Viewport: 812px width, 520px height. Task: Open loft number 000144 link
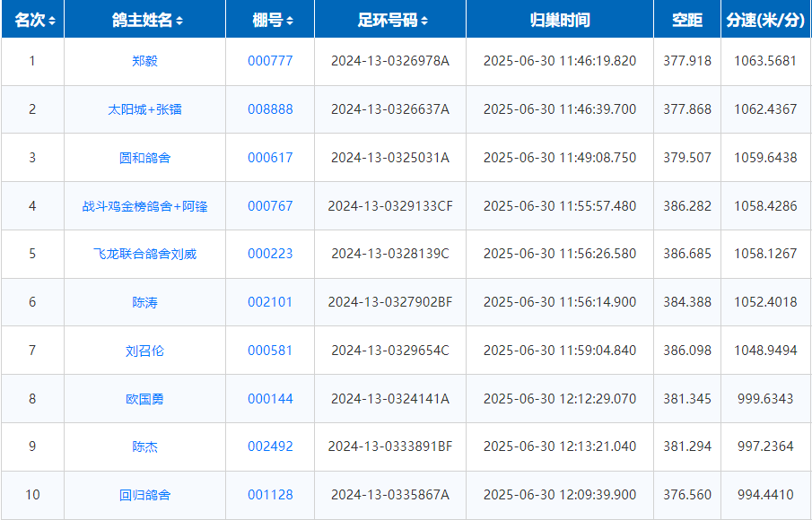coord(270,399)
